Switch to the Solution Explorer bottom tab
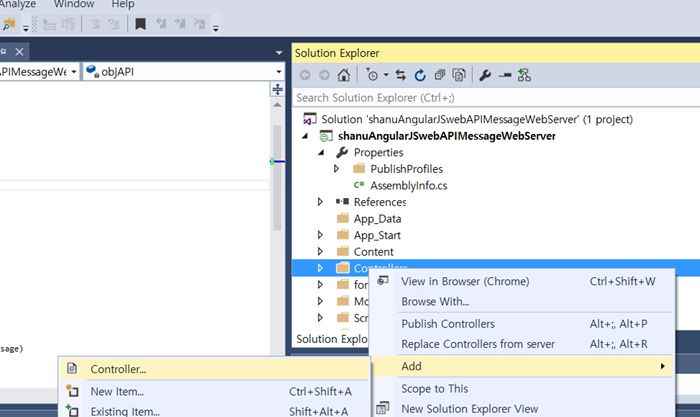 [331, 339]
